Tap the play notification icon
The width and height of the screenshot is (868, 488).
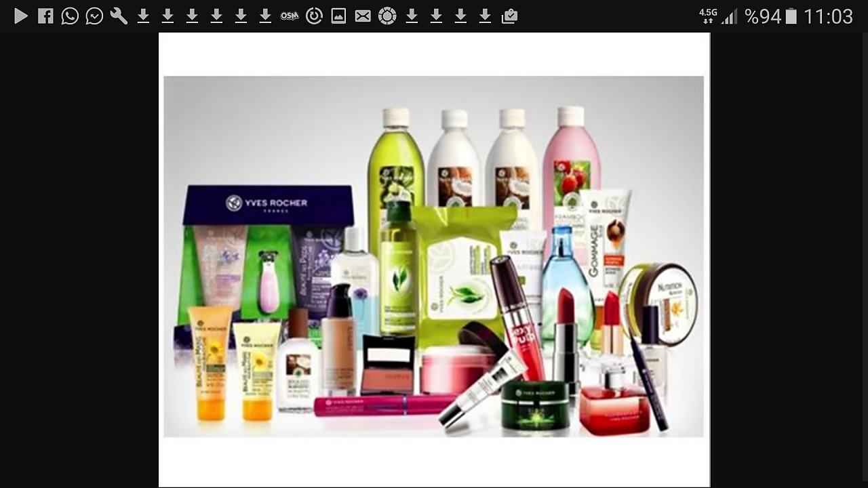tap(21, 16)
